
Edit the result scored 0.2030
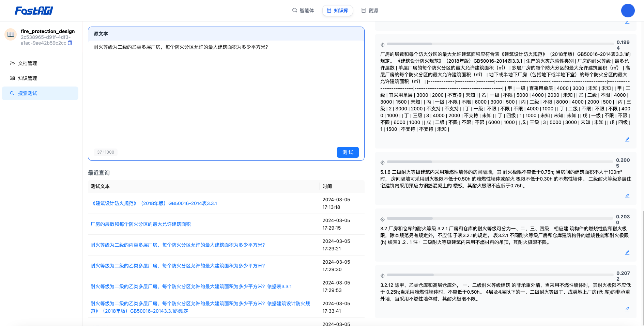(x=627, y=252)
